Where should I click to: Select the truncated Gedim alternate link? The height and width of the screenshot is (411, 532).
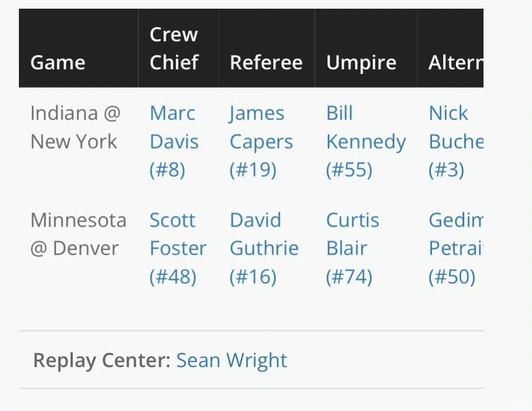455,234
